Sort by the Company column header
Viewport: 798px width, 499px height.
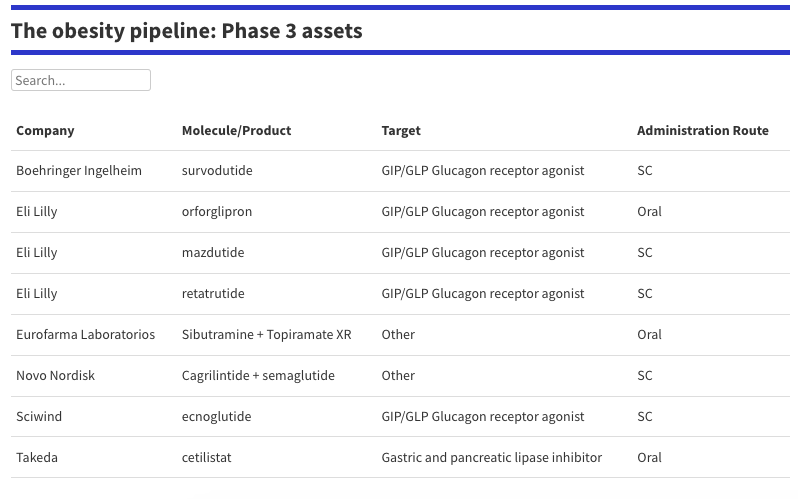(45, 130)
